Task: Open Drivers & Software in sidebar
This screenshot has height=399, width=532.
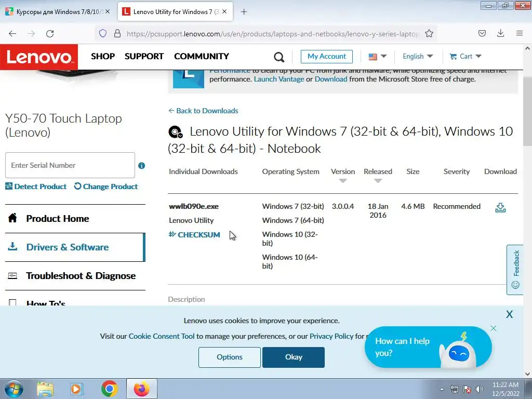Action: [75, 247]
